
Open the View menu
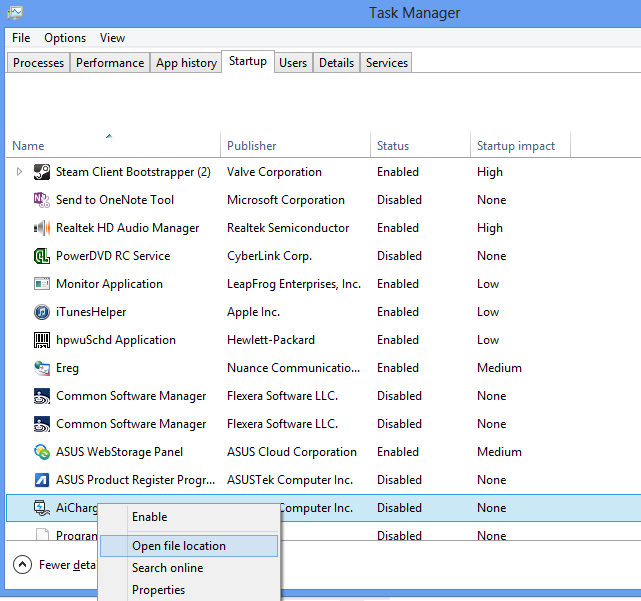coord(112,38)
